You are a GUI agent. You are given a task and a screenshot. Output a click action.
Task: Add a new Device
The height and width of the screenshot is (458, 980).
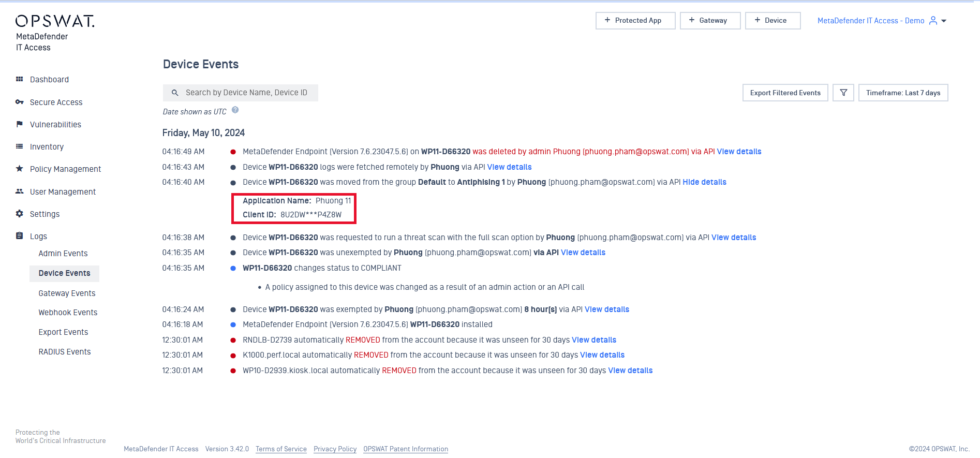tap(773, 21)
